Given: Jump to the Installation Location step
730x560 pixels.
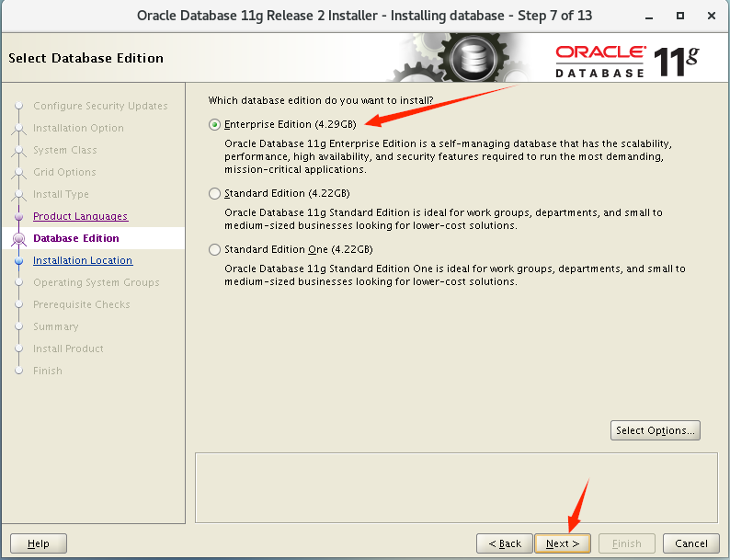Looking at the screenshot, I should point(83,260).
